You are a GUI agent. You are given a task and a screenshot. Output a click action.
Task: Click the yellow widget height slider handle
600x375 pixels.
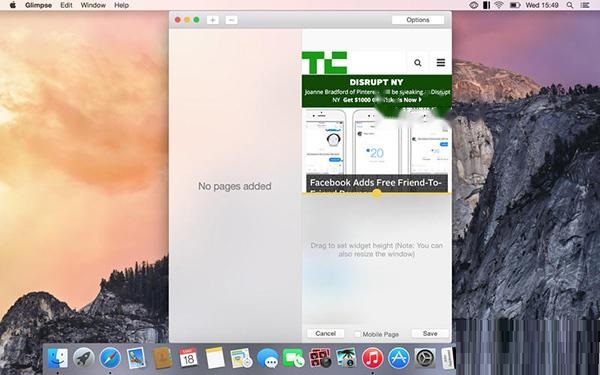point(377,193)
